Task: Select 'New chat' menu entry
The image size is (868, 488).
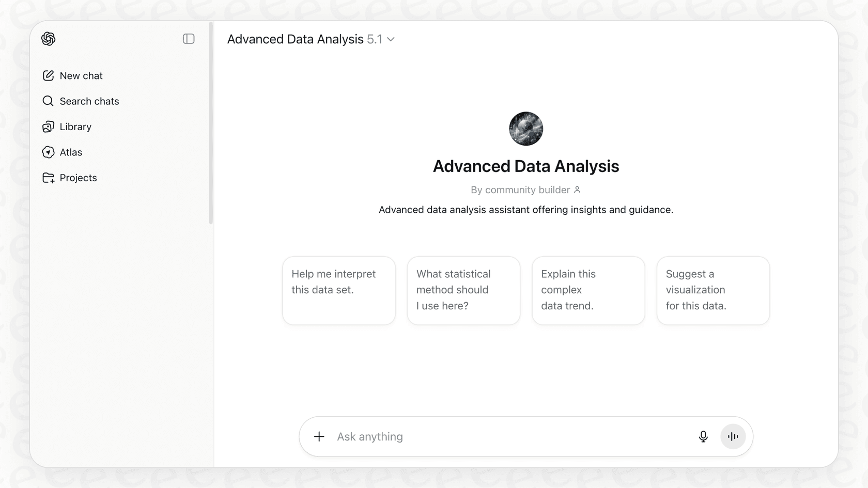Action: point(81,75)
